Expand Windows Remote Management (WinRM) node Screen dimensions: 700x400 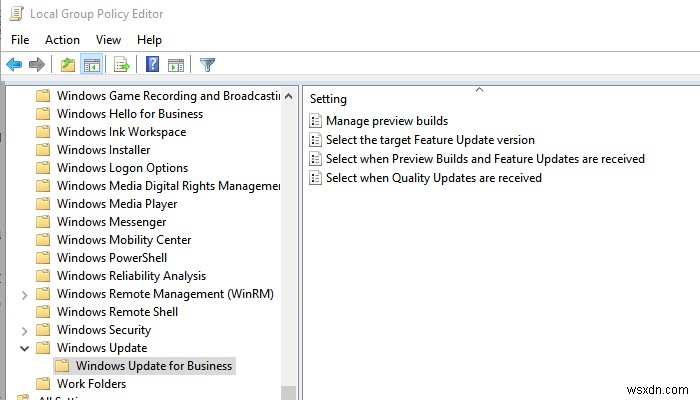tap(25, 295)
